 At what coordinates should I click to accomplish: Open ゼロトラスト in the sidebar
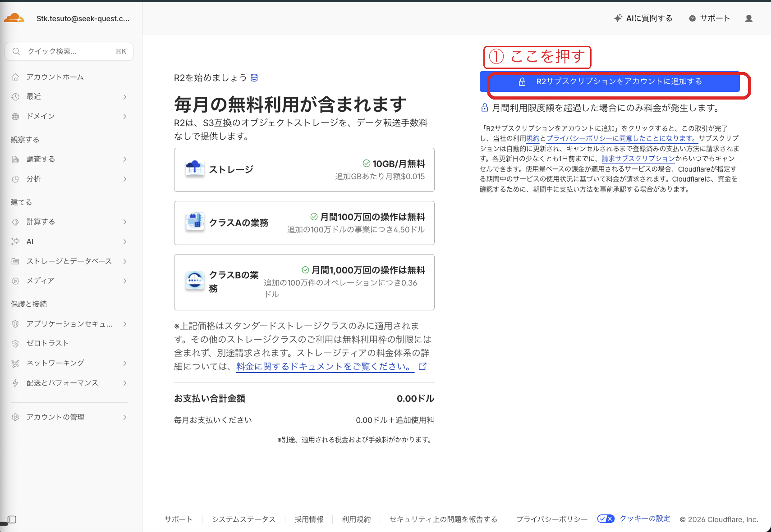[x=48, y=343]
